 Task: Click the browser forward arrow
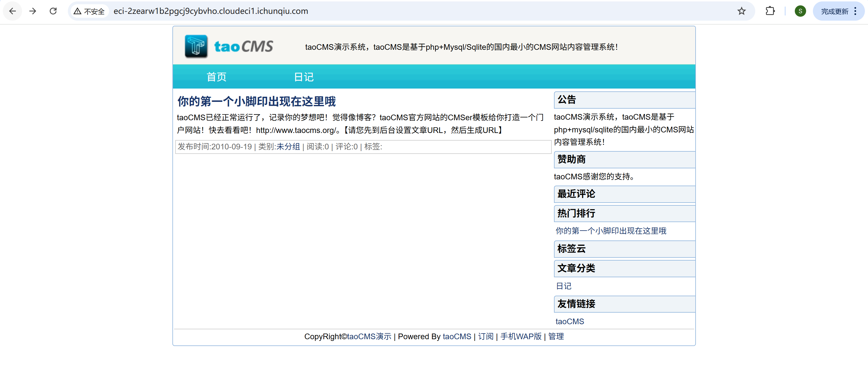(33, 11)
